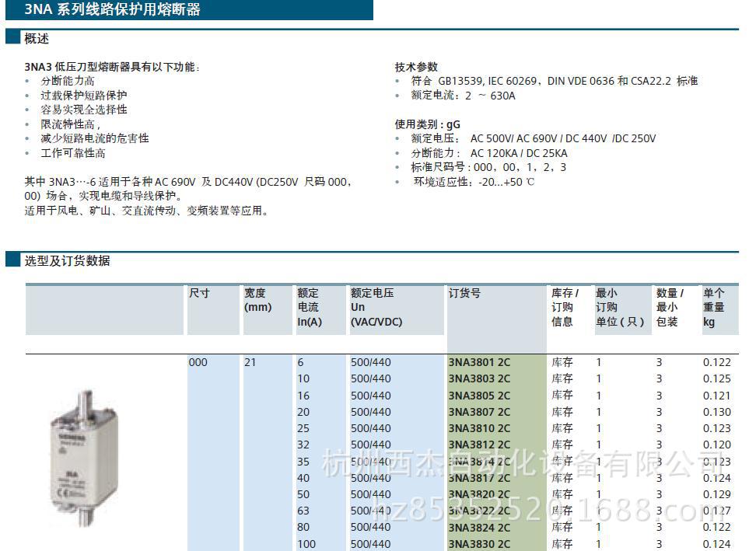Click order number '3NA3810 2C'
The width and height of the screenshot is (756, 551).
pyautogui.click(x=479, y=428)
